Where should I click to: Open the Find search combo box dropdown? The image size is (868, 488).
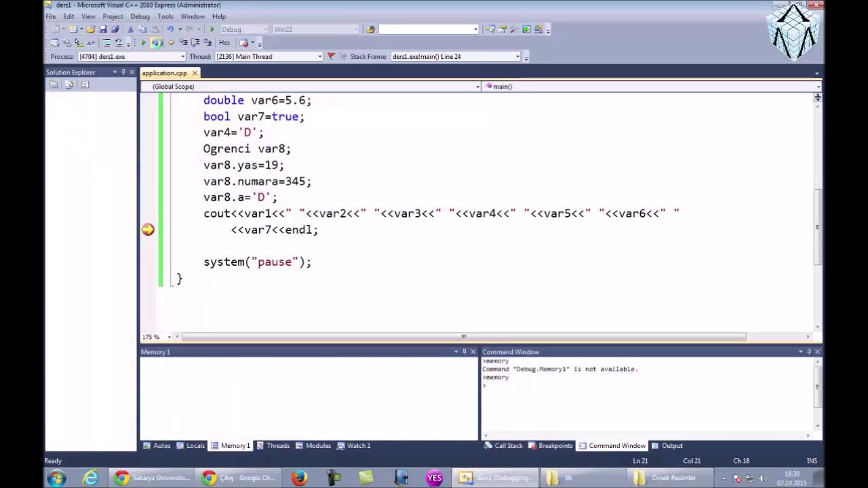475,29
